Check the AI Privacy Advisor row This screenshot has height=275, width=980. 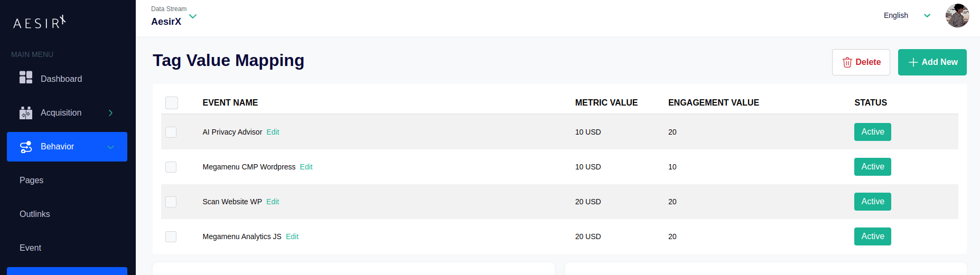(x=171, y=132)
